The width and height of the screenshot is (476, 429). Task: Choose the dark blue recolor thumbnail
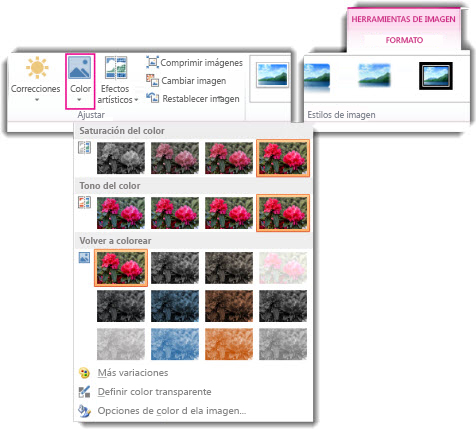point(175,306)
